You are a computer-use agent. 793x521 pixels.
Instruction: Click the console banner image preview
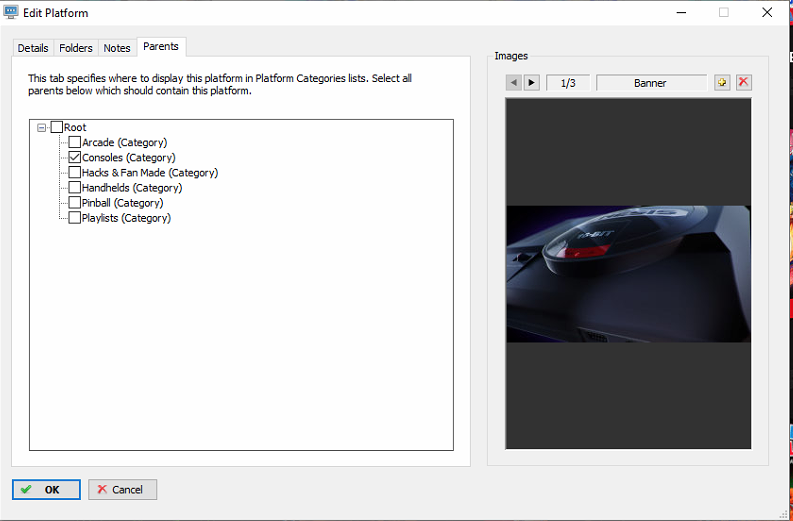point(628,274)
